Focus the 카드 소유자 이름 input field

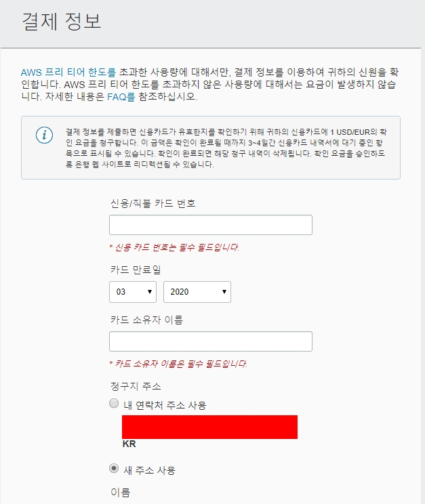211,341
